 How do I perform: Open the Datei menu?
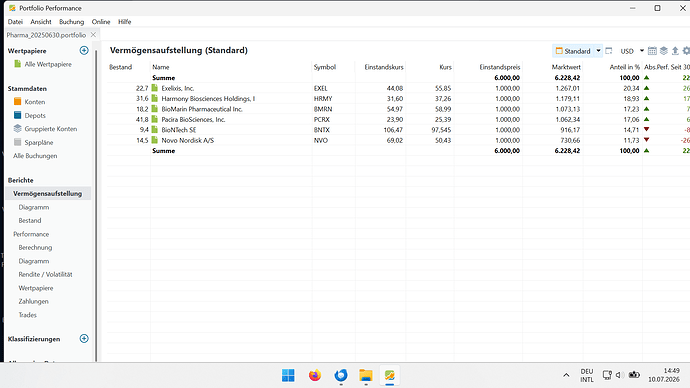click(15, 22)
